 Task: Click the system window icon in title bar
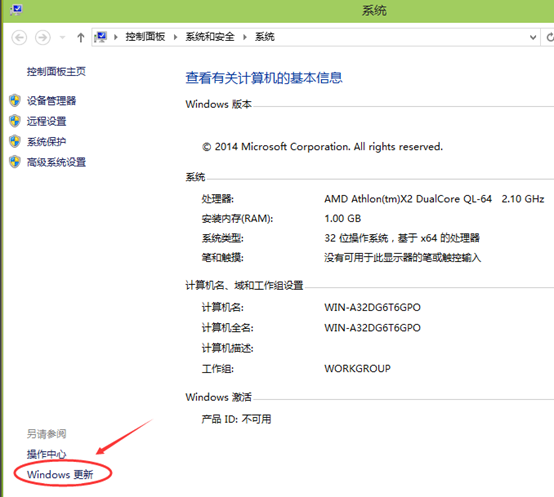point(16,10)
